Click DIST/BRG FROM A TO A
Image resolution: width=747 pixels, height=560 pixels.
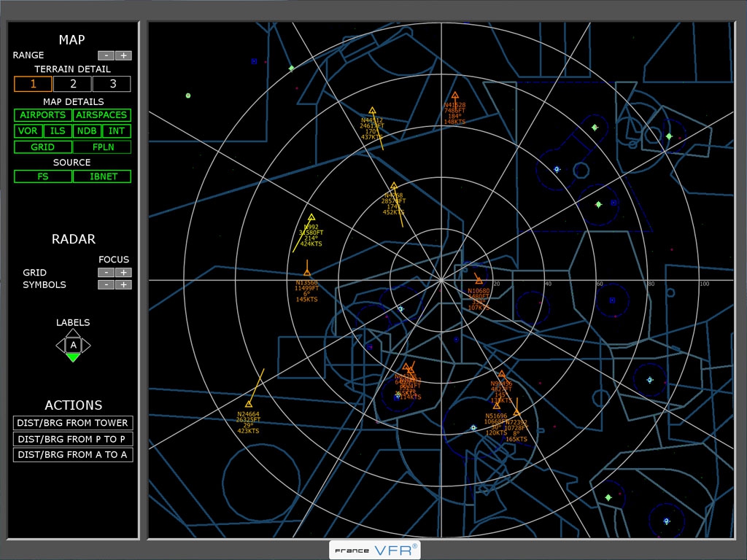point(73,455)
